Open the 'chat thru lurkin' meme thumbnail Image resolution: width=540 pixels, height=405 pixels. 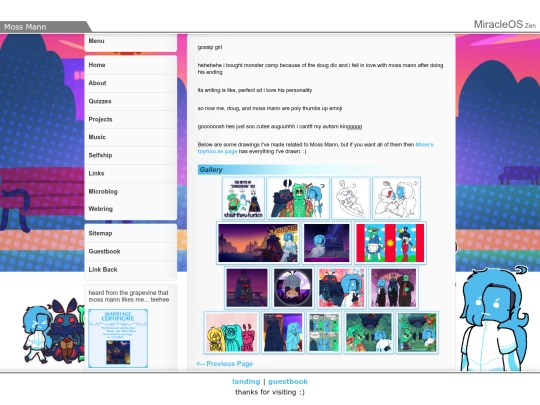pos(243,198)
